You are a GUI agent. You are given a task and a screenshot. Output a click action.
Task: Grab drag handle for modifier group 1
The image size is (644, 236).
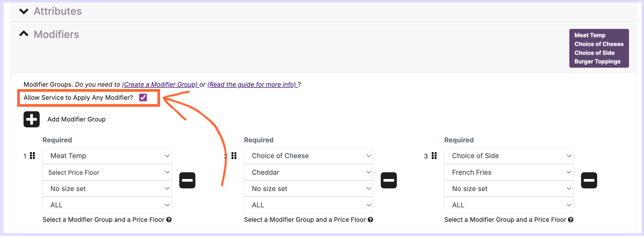(32, 156)
